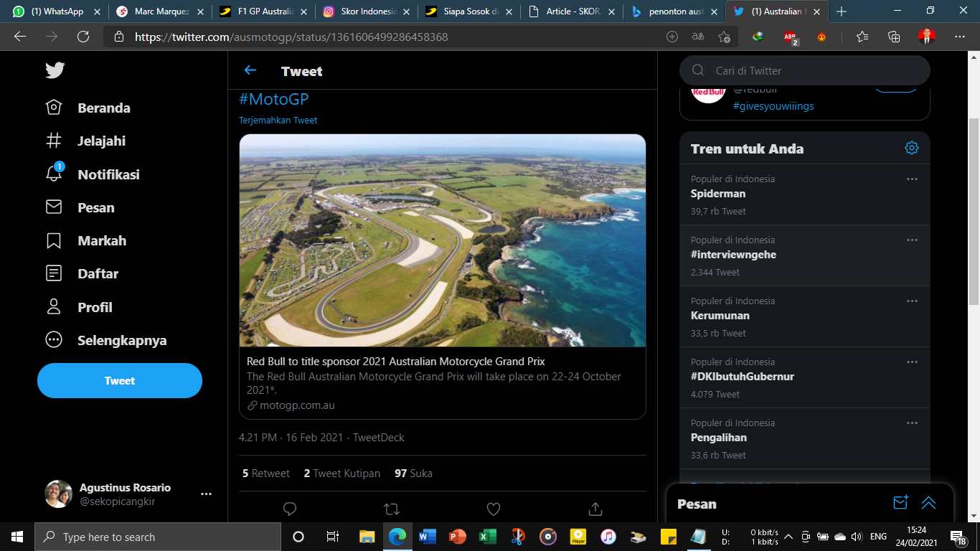Click the address bar URL
Screen dimensions: 980x551
click(x=291, y=37)
